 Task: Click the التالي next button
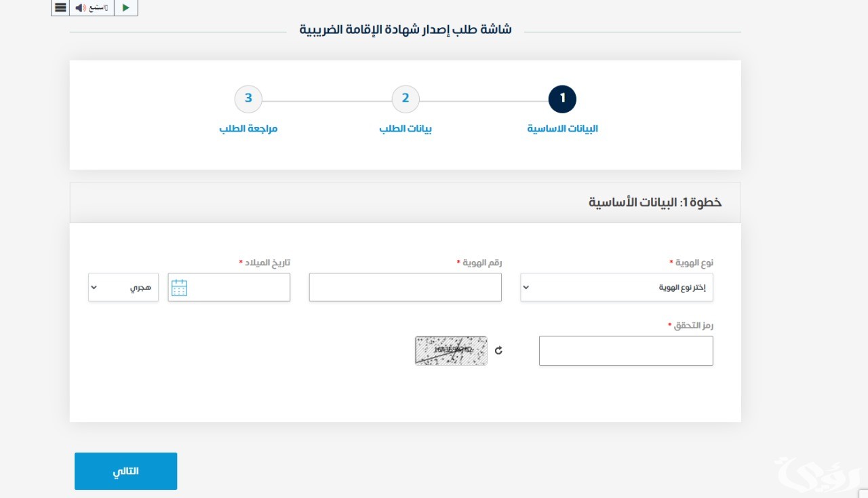click(125, 472)
